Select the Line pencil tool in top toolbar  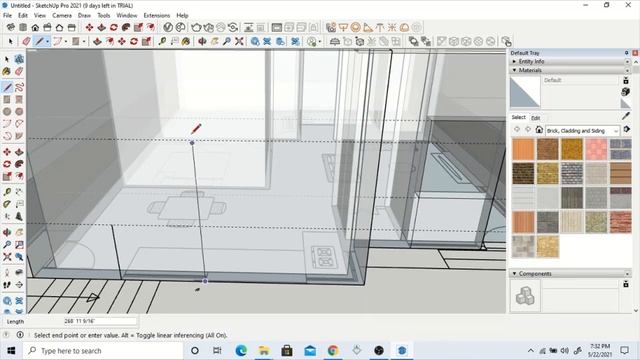tap(39, 41)
